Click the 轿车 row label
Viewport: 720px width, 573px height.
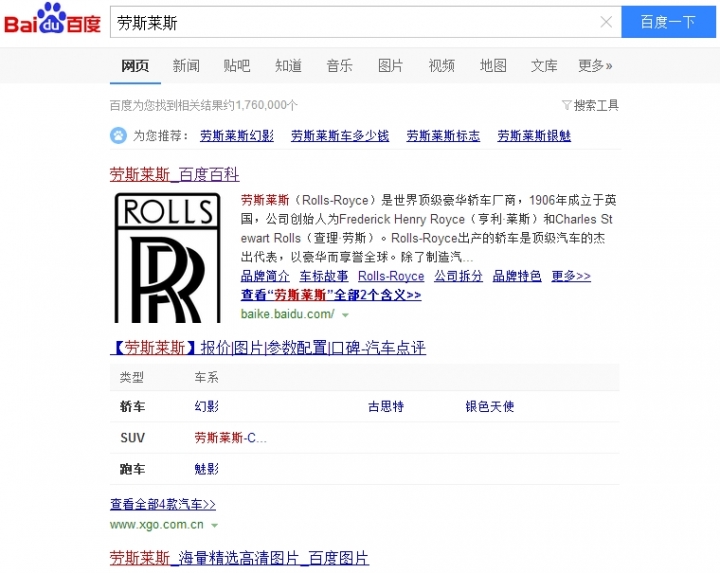click(x=132, y=406)
